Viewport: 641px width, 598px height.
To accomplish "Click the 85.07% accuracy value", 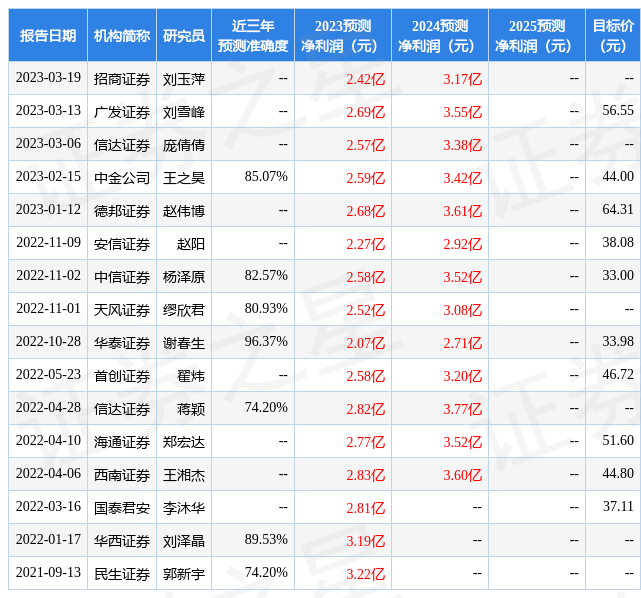I will 266,177.
